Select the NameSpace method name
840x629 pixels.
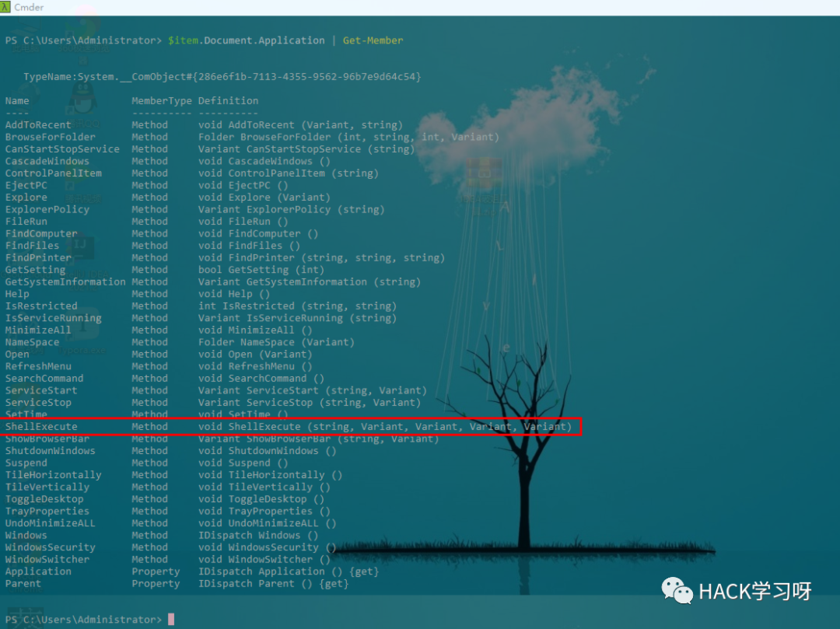(32, 342)
